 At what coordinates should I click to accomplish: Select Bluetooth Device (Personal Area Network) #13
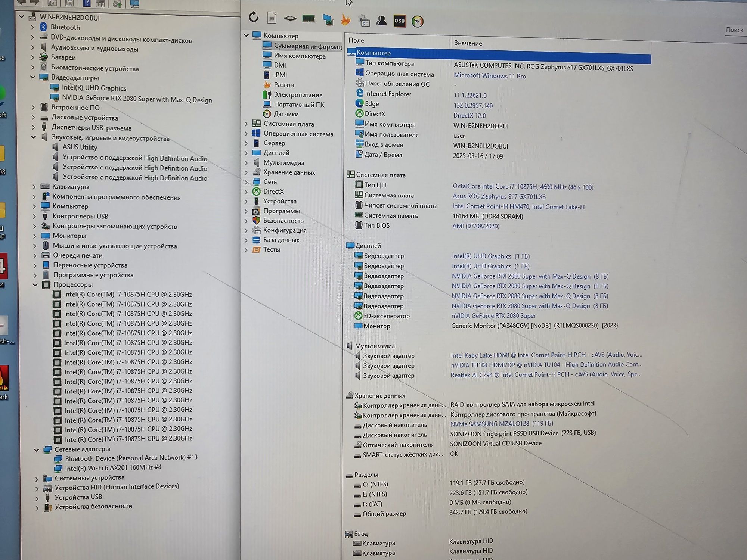[131, 458]
